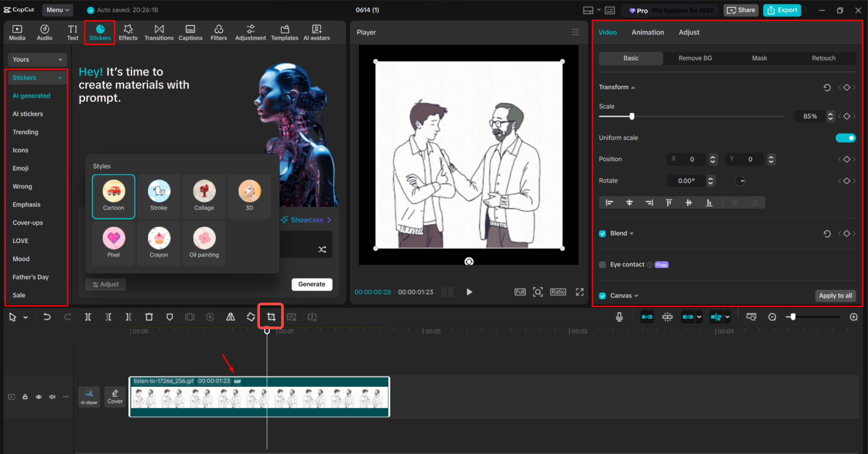Enable the Eye contact feature
Screen dimensions: 868x454
click(x=602, y=265)
